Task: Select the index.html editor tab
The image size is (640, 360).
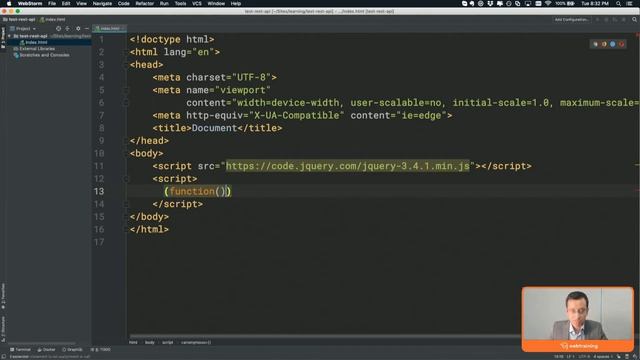Action: (109, 29)
